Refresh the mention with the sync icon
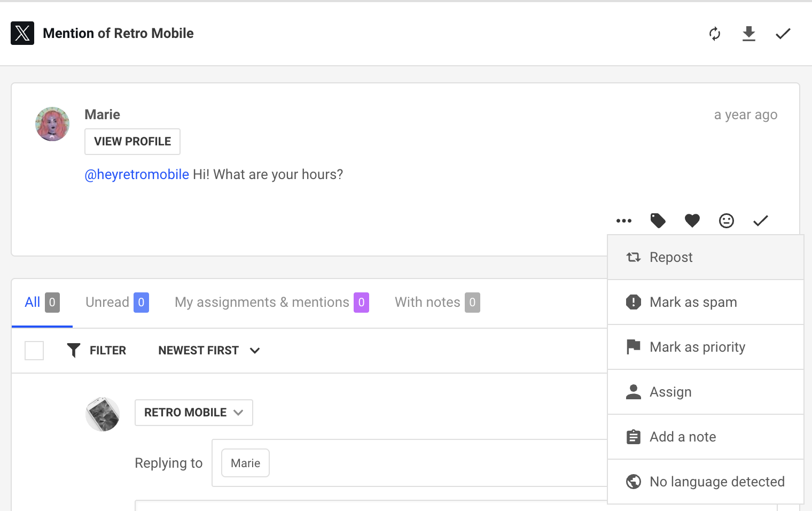 click(715, 34)
